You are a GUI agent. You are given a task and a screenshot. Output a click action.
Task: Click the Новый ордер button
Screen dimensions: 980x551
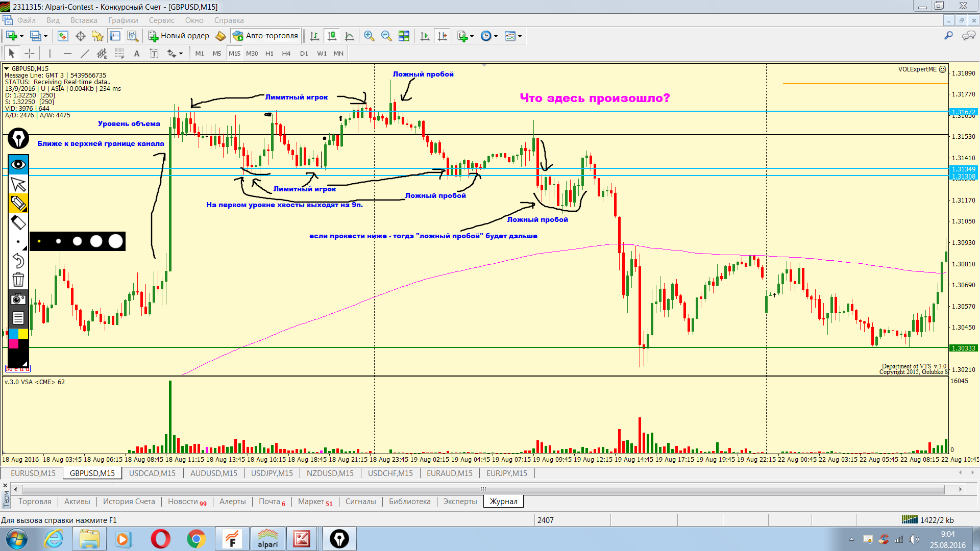(179, 36)
